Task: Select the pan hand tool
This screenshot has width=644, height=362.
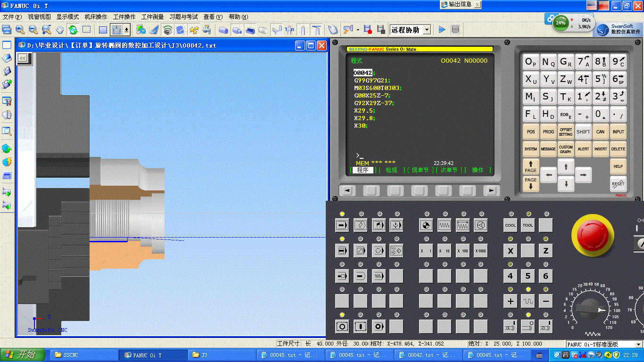Action: [59, 30]
